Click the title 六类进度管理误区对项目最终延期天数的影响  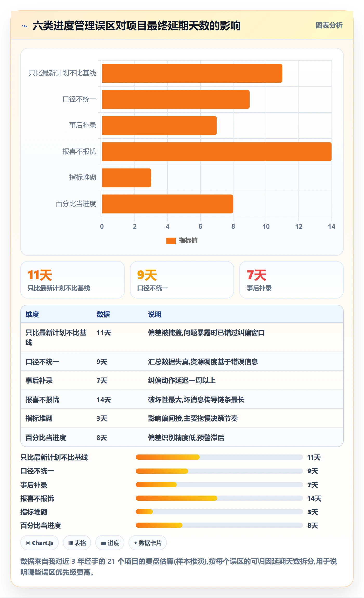pyautogui.click(x=136, y=26)
